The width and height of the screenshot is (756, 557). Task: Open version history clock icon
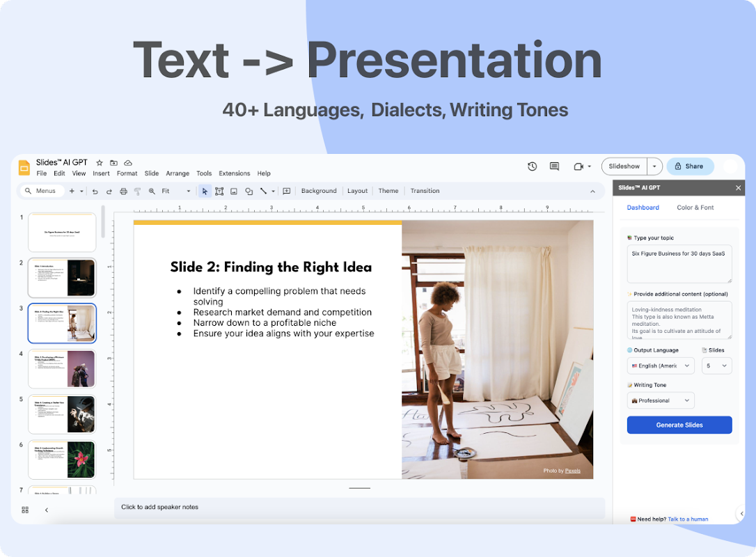click(x=533, y=166)
